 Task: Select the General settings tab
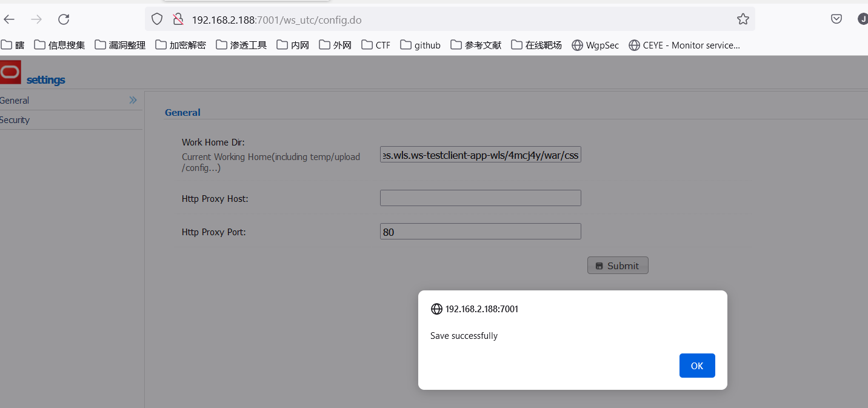15,101
